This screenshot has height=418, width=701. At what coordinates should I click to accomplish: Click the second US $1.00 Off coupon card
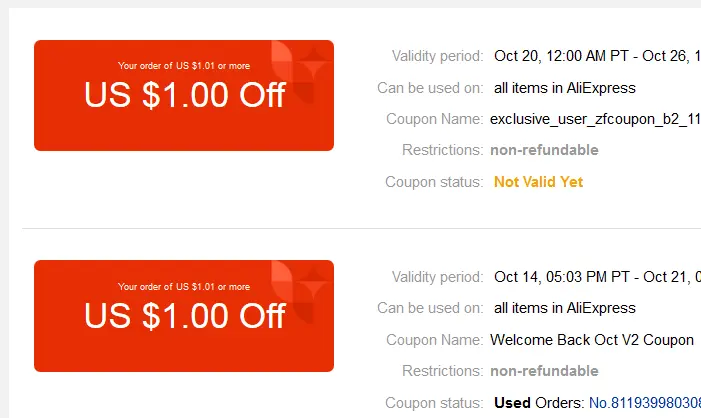[184, 316]
